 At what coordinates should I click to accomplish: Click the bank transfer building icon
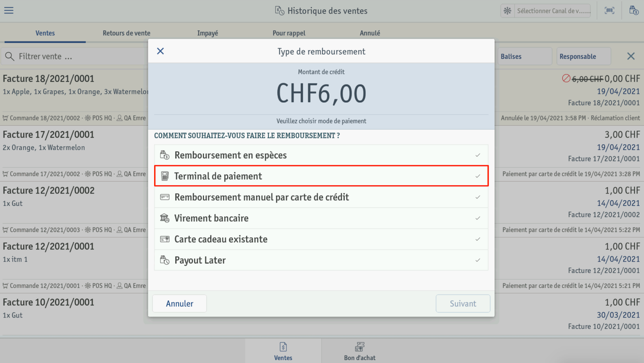click(x=165, y=218)
